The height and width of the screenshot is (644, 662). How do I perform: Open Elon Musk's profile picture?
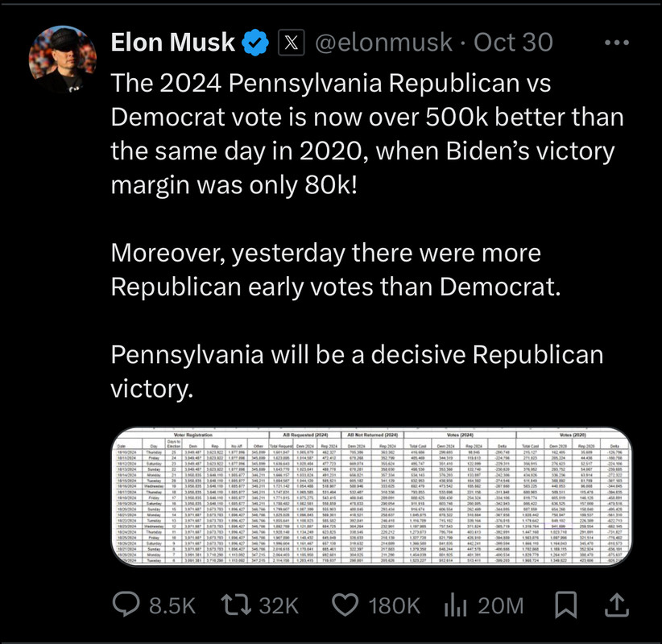click(63, 59)
